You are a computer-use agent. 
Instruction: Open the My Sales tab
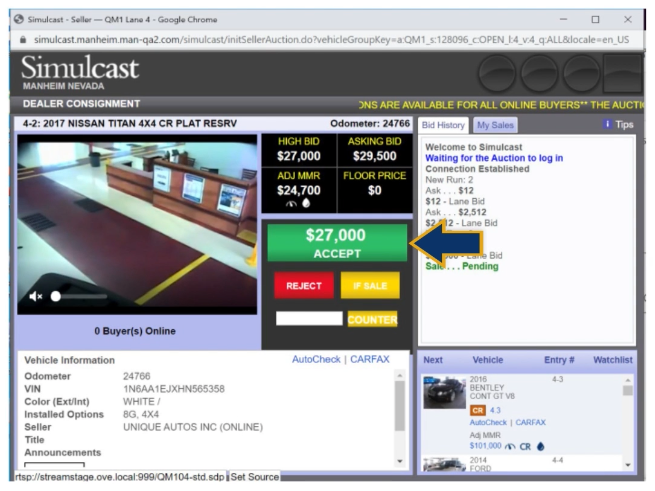point(495,125)
